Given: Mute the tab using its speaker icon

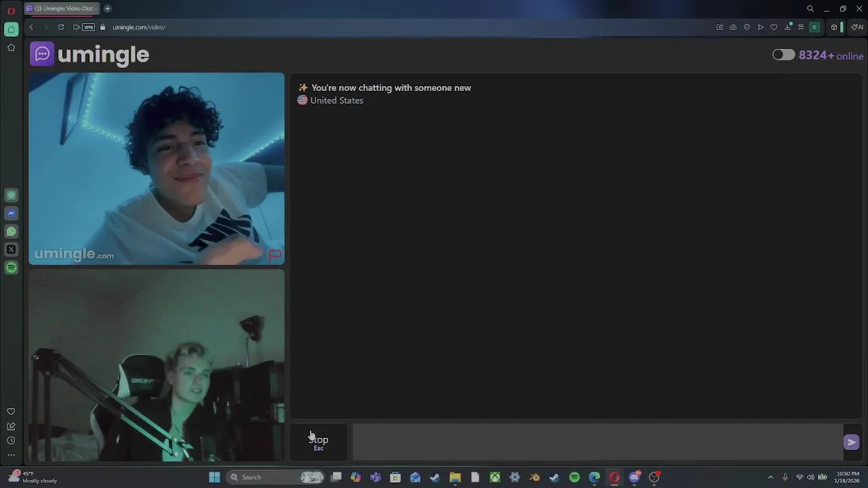Looking at the screenshot, I should tap(38, 9).
